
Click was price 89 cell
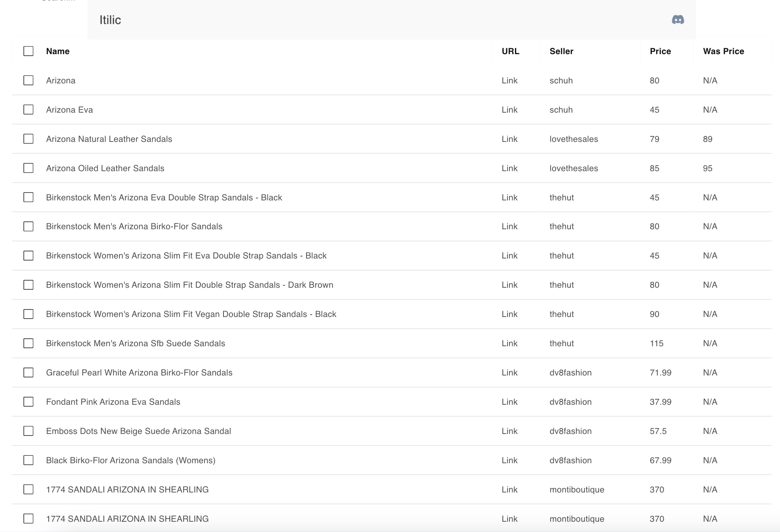pos(708,139)
